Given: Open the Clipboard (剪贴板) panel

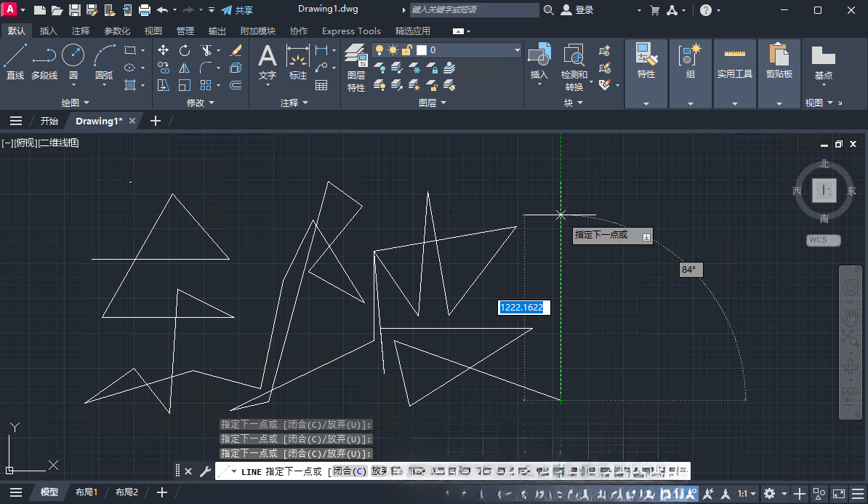Looking at the screenshot, I should (779, 62).
